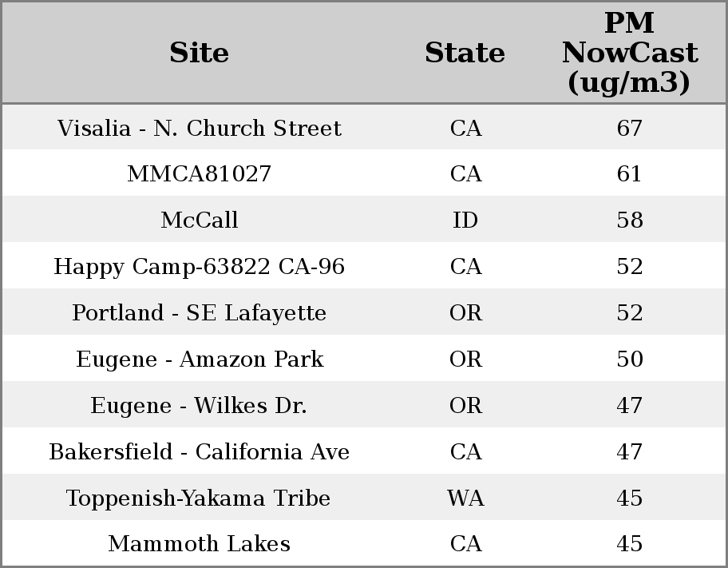
Task: Select the MMCA81027 site cell
Action: (199, 174)
